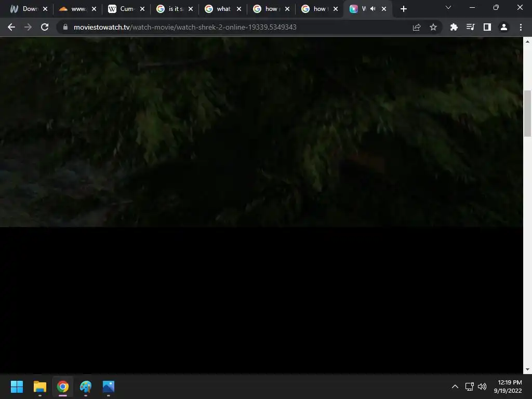Screen dimensions: 532x399
Task: Open the Extensions puzzle menu
Action: [x=454, y=27]
